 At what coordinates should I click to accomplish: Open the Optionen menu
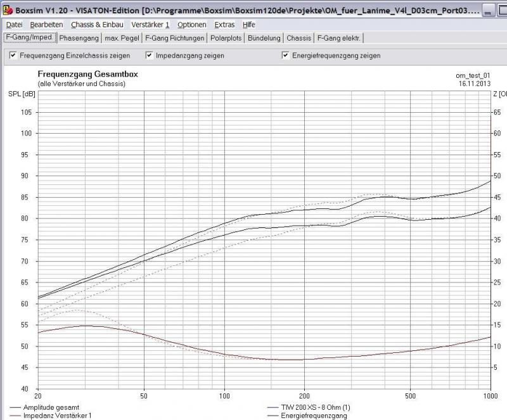click(192, 25)
